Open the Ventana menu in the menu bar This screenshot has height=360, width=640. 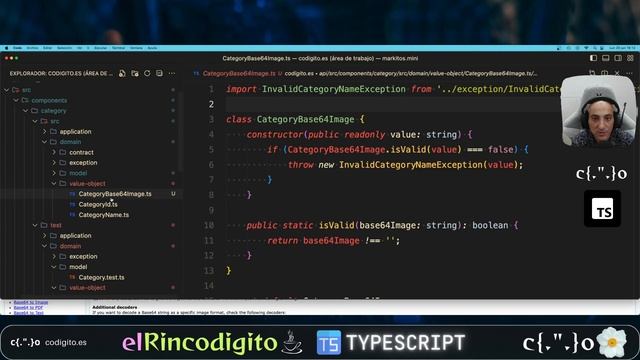point(136,48)
